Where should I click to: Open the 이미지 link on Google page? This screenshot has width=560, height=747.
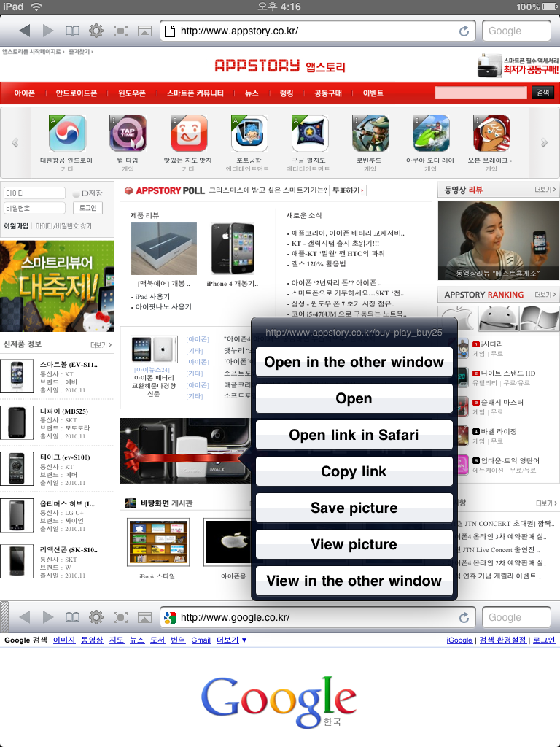coord(64,640)
